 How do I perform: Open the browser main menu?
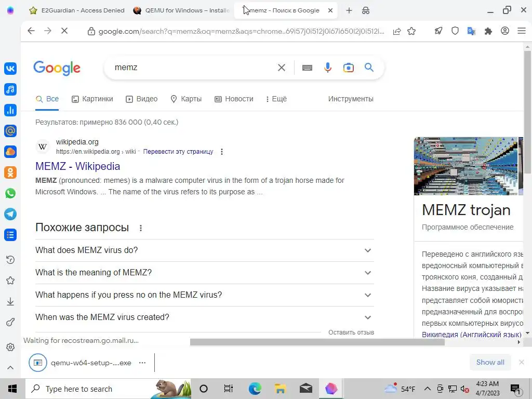point(522,31)
